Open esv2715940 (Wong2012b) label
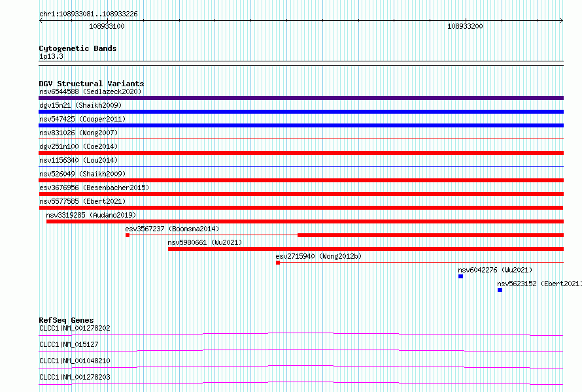The width and height of the screenshot is (582, 392). pos(318,256)
